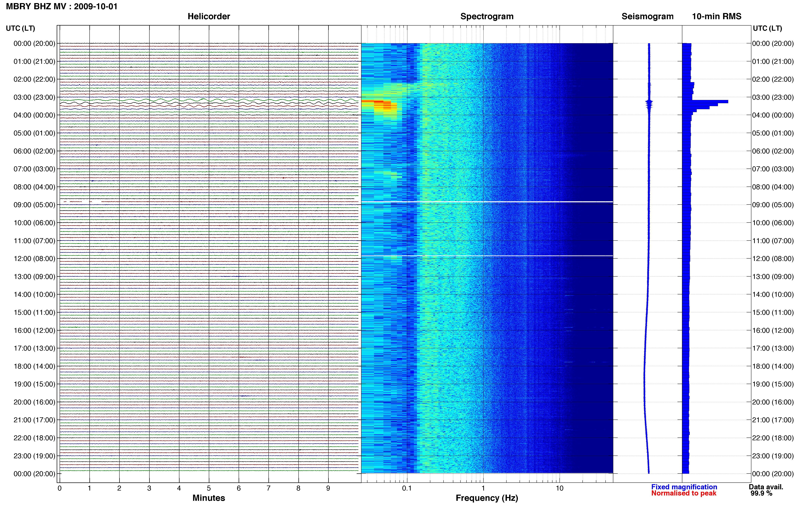Viewport: 812px width, 508px height.
Task: Click right time label '07:00 (03:00)'
Action: pyautogui.click(x=773, y=169)
